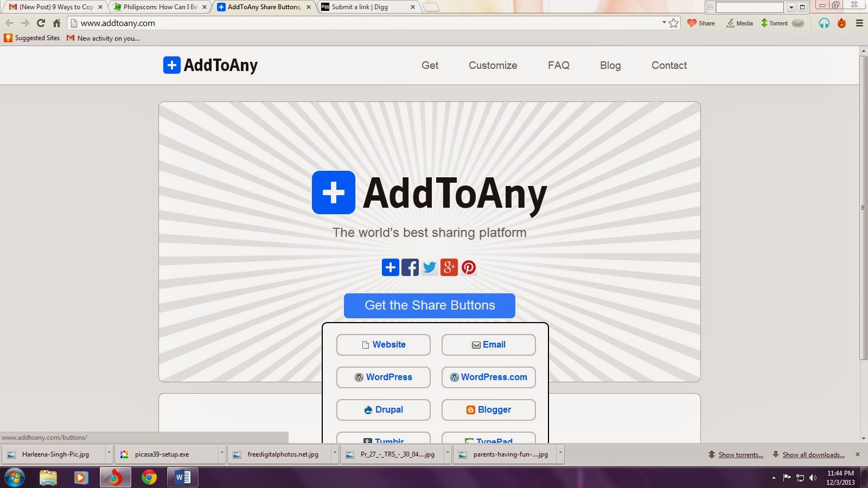Open the Show torrents link
Screen dimensions: 868x488
[x=741, y=454]
